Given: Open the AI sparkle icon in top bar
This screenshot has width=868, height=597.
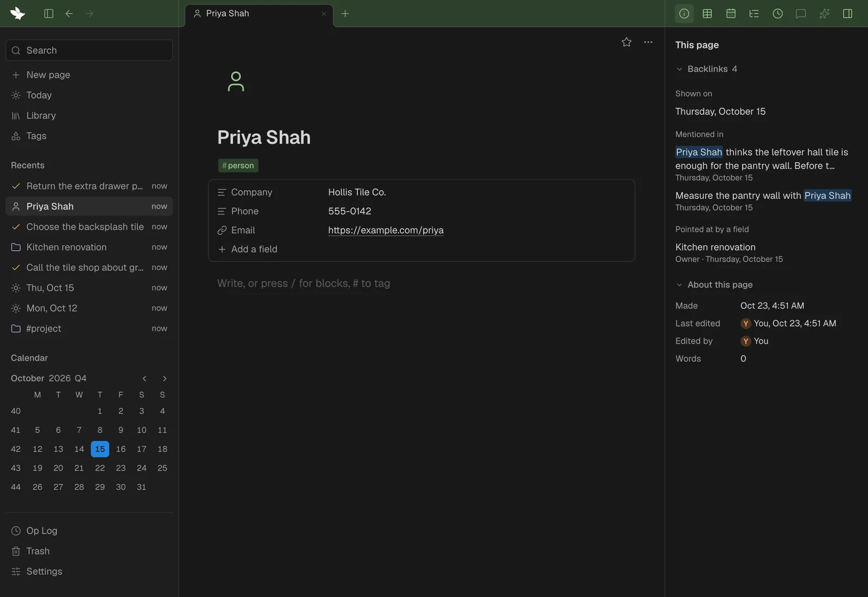Looking at the screenshot, I should tap(824, 14).
